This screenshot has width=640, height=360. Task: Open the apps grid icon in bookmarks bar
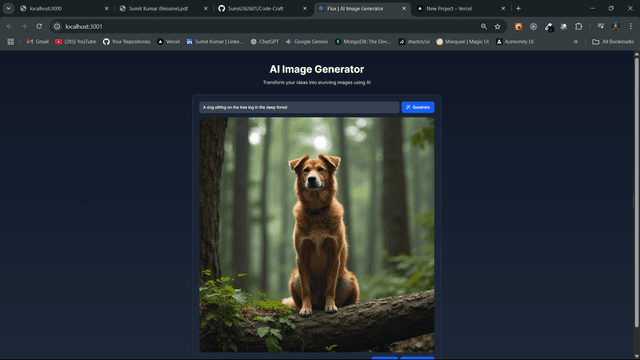(x=11, y=42)
